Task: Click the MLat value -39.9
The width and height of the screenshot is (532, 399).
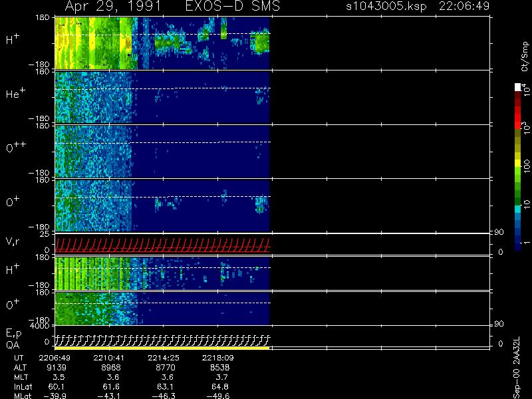Action: 55,396
